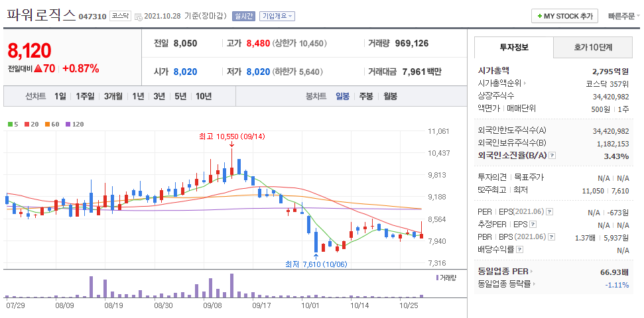Open help icon next to 추정PER EPS

point(533,225)
